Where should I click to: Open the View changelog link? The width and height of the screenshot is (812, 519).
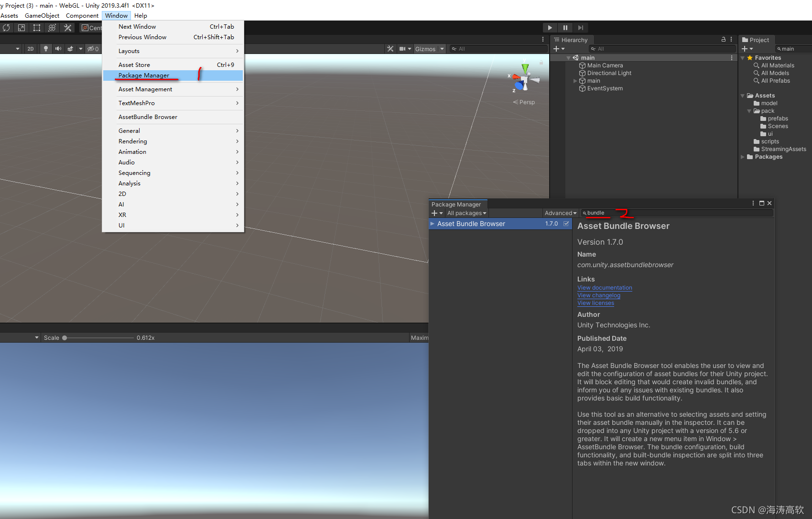(599, 295)
